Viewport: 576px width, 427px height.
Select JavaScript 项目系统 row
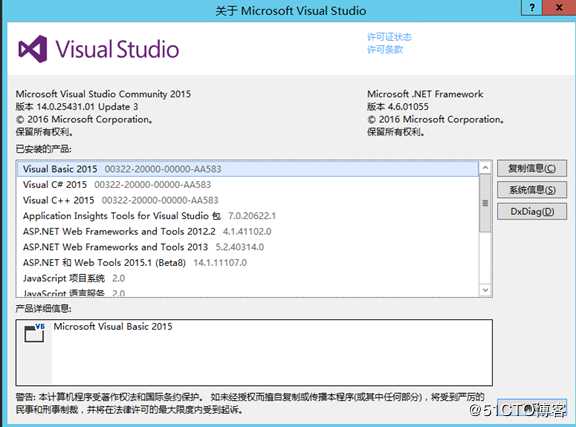click(x=247, y=278)
